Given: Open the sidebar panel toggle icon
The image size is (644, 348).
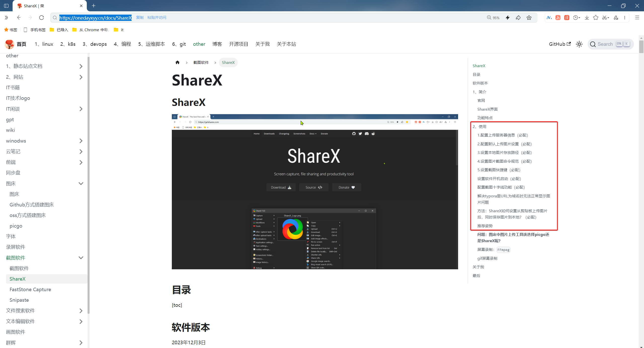Looking at the screenshot, I should (6, 6).
